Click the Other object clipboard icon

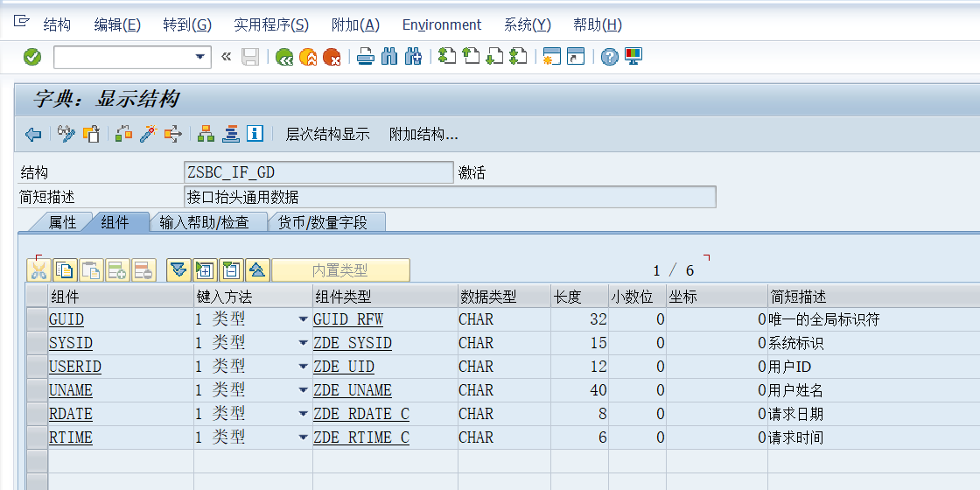(x=91, y=134)
